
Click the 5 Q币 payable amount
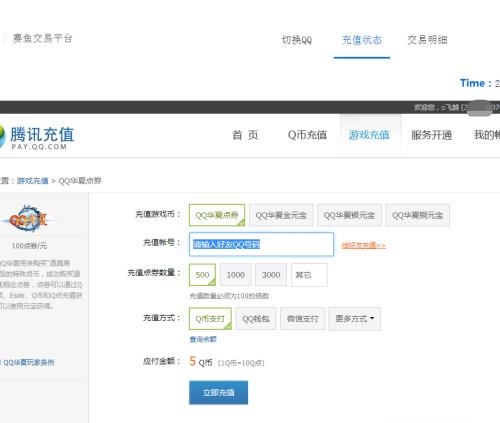coord(201,361)
